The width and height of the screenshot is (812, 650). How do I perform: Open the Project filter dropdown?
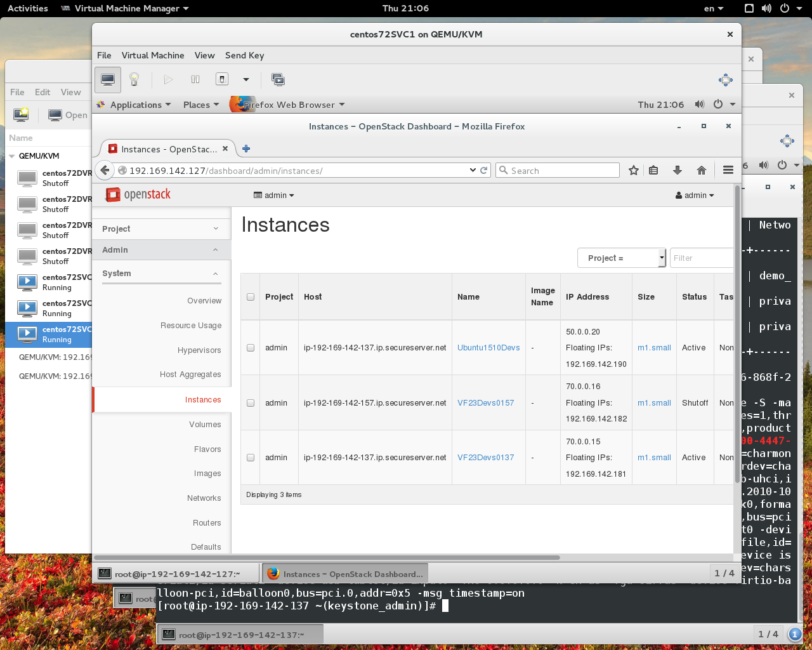coord(620,258)
